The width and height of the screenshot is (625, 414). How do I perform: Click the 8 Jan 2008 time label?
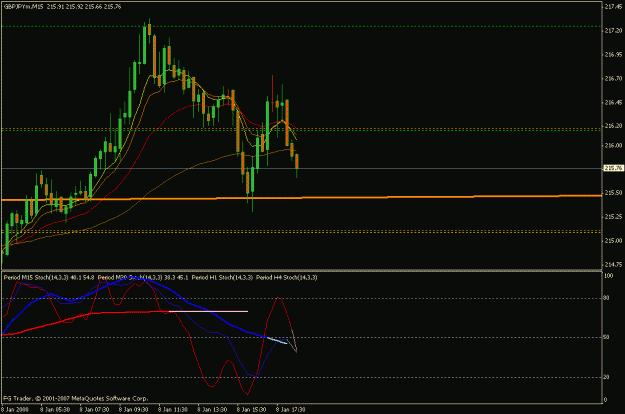(15, 409)
